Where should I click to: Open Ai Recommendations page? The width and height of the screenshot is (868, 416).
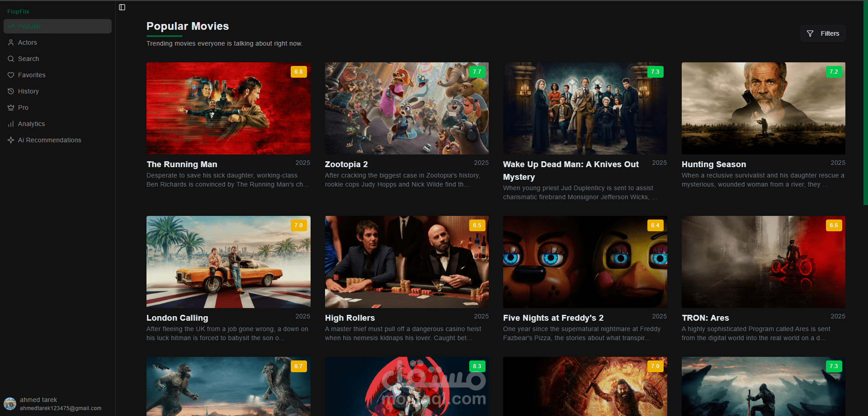(57, 140)
